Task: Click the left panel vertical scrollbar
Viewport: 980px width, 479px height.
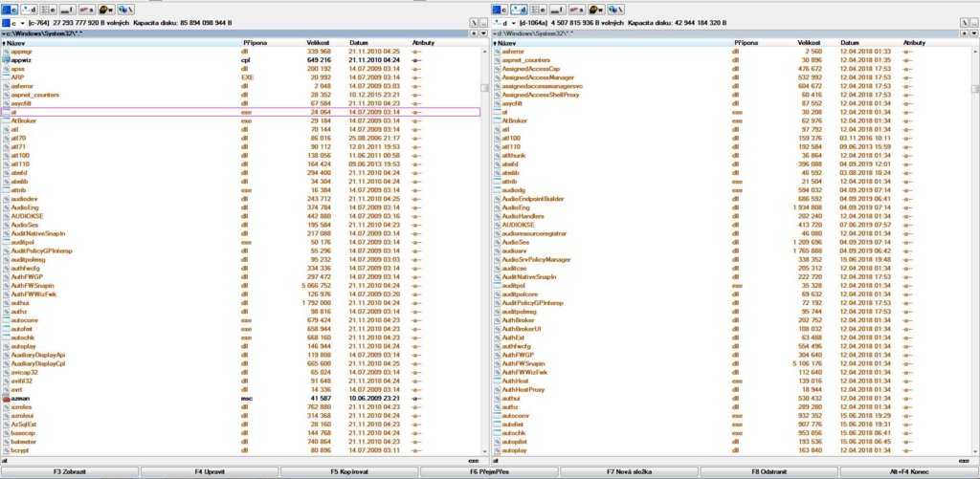Action: [x=484, y=239]
